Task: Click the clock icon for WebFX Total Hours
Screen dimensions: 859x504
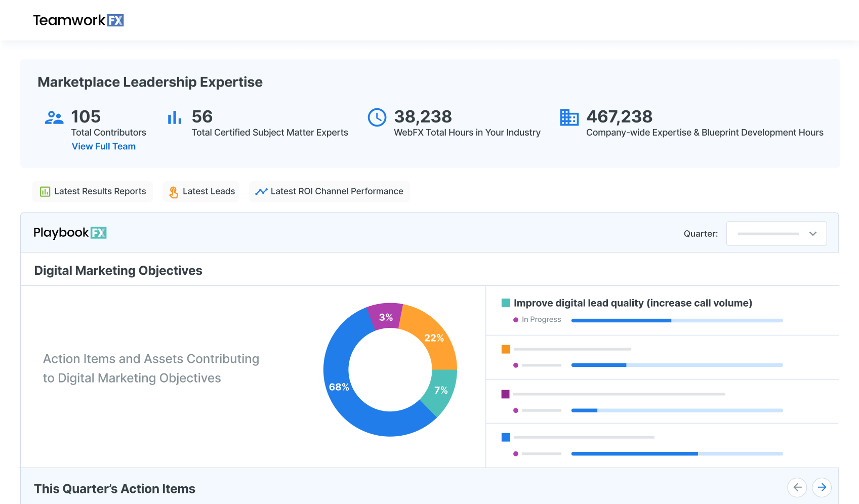Action: (x=377, y=117)
